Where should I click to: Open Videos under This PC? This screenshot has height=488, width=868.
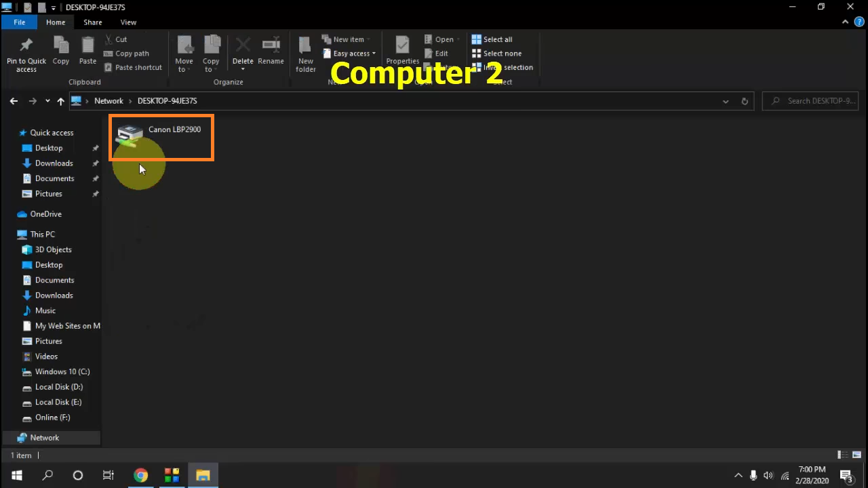click(x=46, y=357)
